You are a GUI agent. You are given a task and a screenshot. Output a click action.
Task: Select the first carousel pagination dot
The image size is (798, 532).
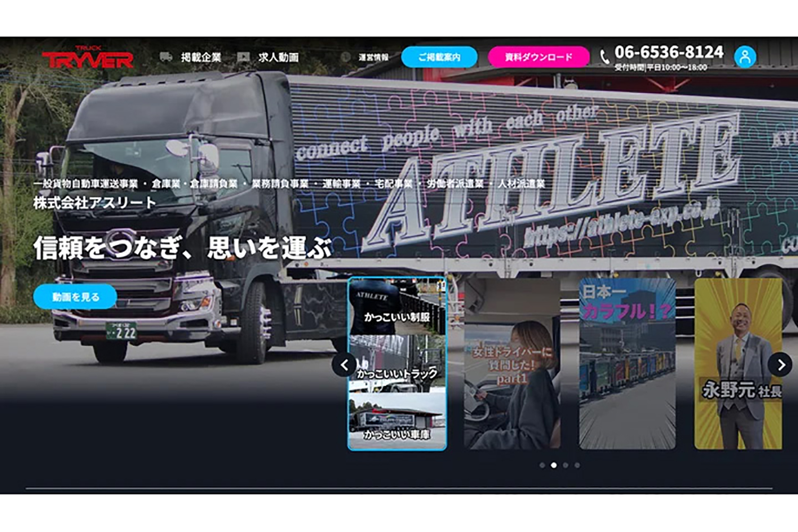pyautogui.click(x=542, y=465)
